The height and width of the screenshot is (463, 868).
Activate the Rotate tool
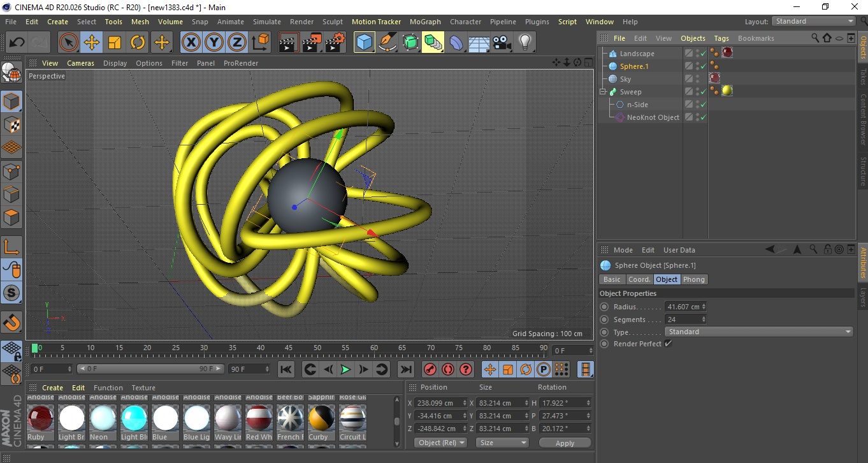tap(138, 43)
